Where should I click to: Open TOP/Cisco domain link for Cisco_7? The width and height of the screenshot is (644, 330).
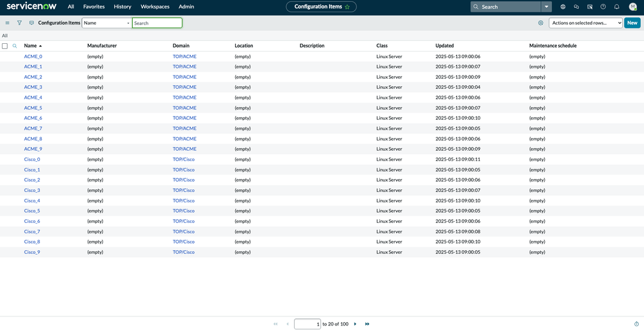184,231
